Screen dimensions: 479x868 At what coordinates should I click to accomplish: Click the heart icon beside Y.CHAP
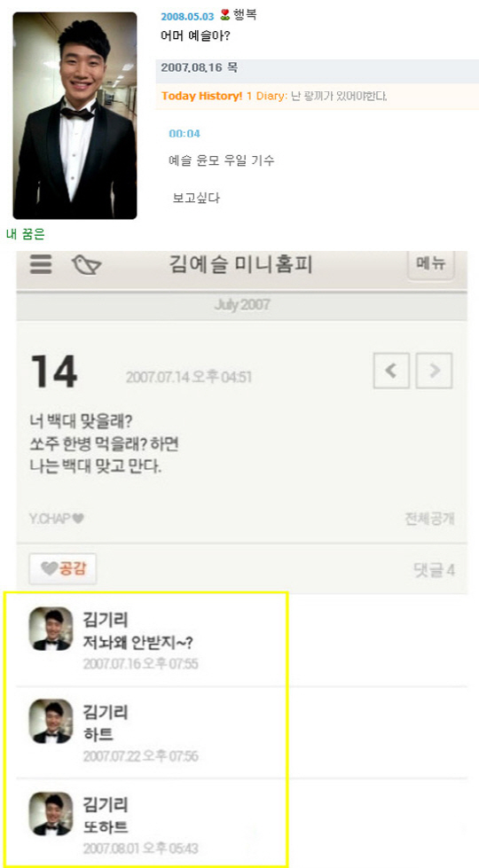[79, 520]
